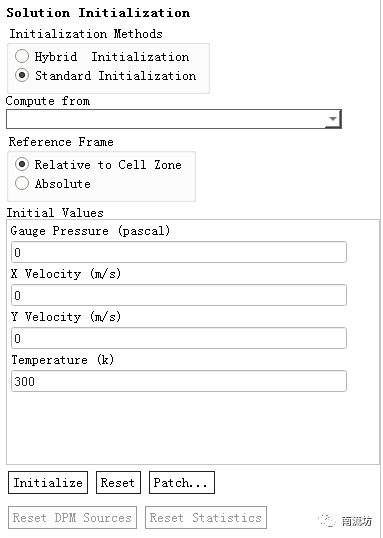Click the Gauge Pressure input field
This screenshot has width=383, height=538.
coord(179,252)
